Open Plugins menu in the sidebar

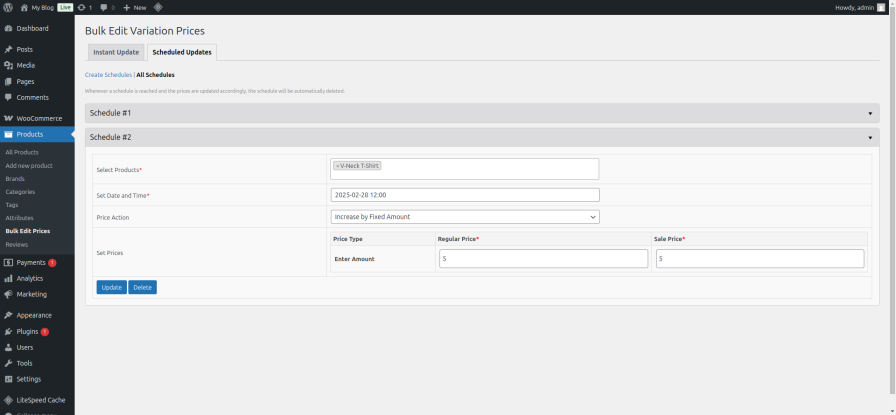(27, 331)
